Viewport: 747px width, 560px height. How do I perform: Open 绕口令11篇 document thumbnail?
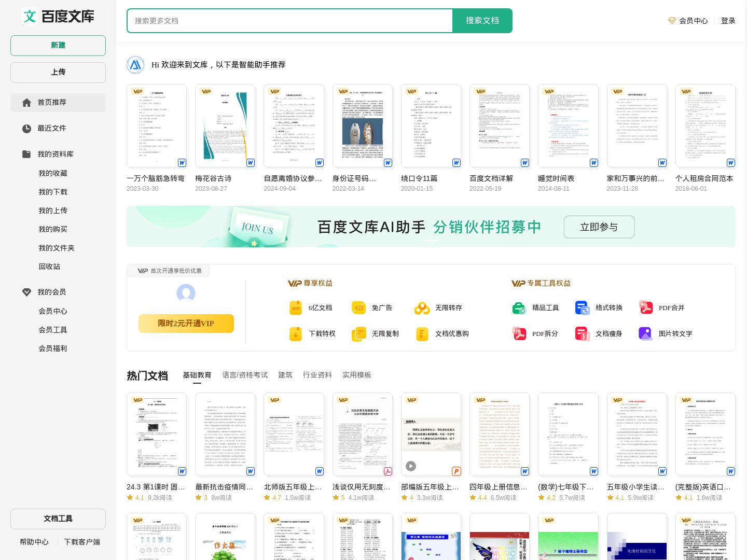point(431,126)
